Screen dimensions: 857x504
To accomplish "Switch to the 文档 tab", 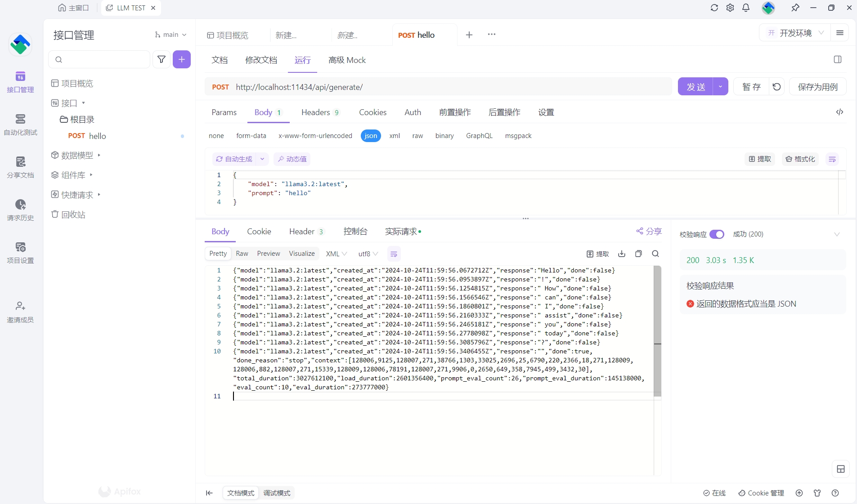I will click(220, 60).
